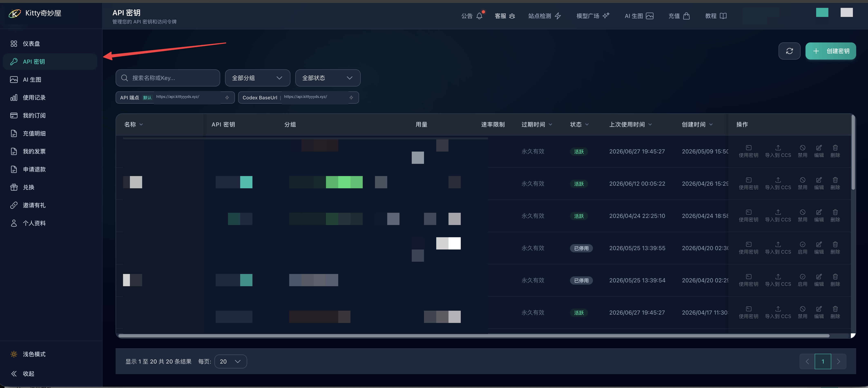Click 禁用 in 2026/04/17 row
This screenshot has height=388, width=868.
click(802, 313)
